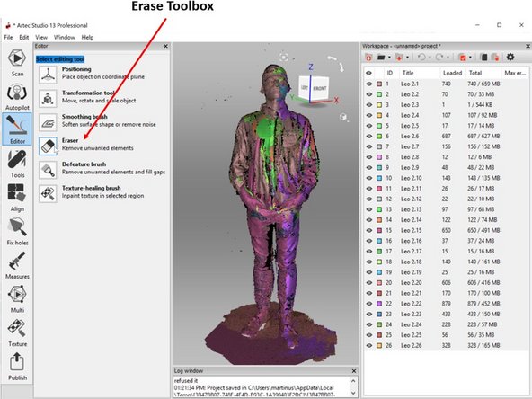532x399 pixels.
Task: Select the Leo 2.13 row title
Action: click(x=412, y=209)
